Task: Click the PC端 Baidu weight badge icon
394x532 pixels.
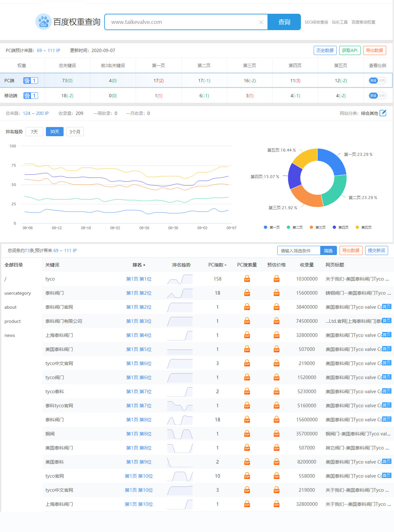Action: click(x=30, y=81)
